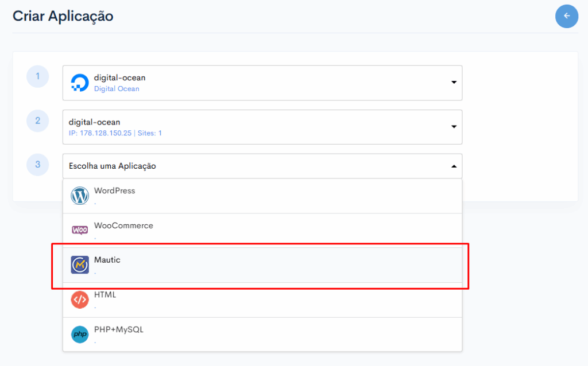
Task: Click the Mautic logo icon
Action: [x=80, y=265]
